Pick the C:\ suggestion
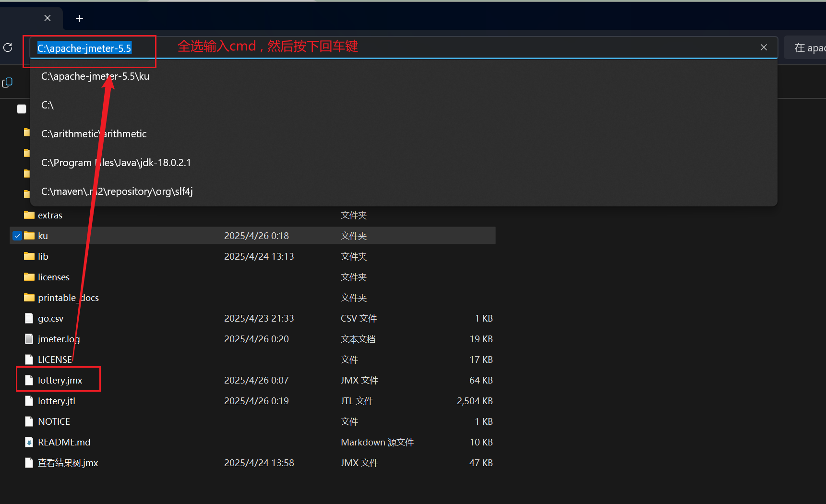 [x=403, y=105]
